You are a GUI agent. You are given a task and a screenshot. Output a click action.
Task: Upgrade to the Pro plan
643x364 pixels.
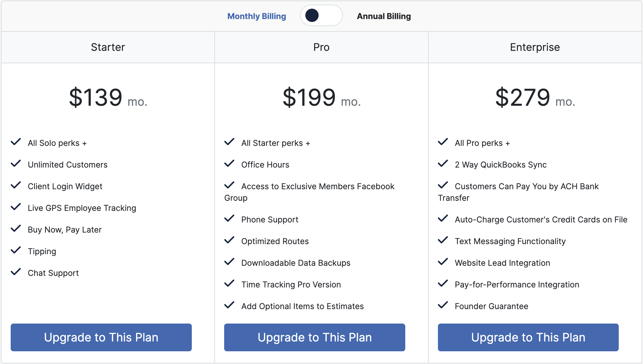click(315, 337)
